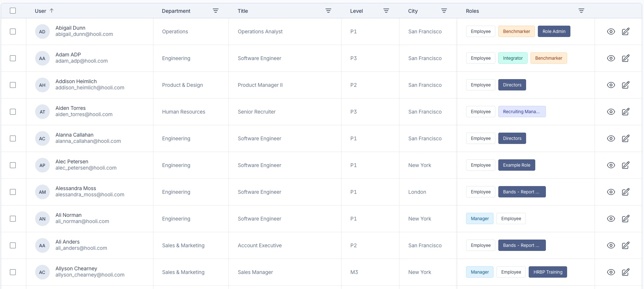Open the edit pencil for Alessandra Moss

tap(626, 192)
